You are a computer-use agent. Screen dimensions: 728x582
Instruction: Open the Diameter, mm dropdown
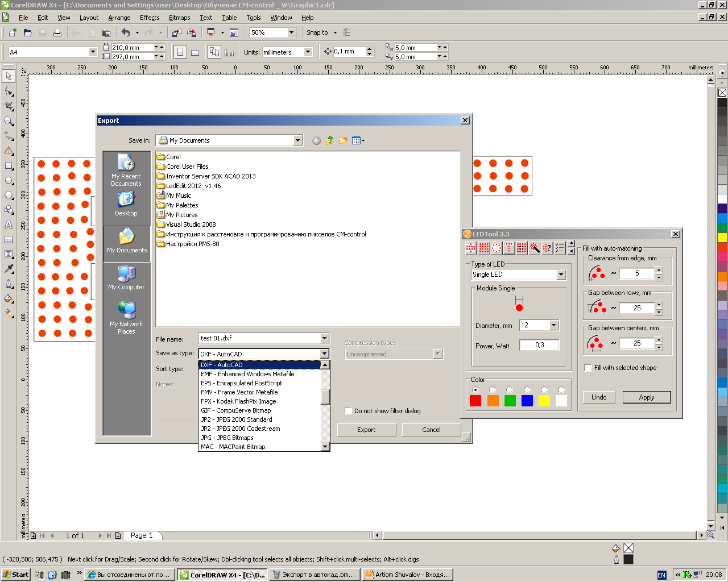(x=554, y=325)
